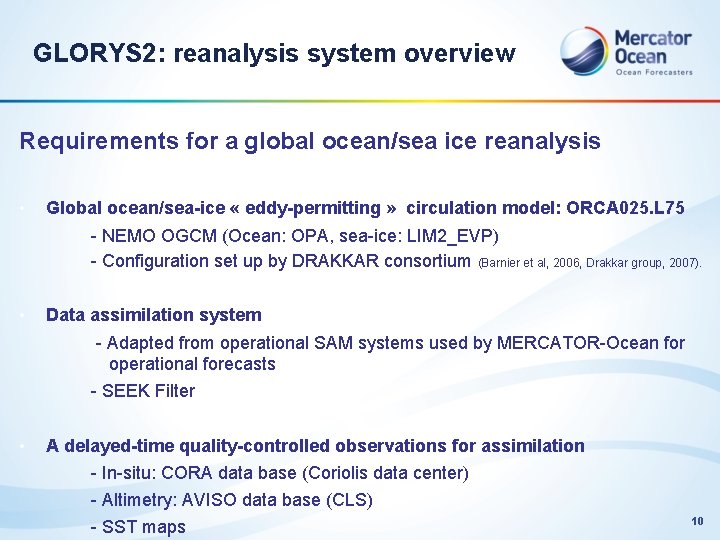Click the line '- SEEK Filter'
The height and width of the screenshot is (540, 720).
[x=143, y=391]
